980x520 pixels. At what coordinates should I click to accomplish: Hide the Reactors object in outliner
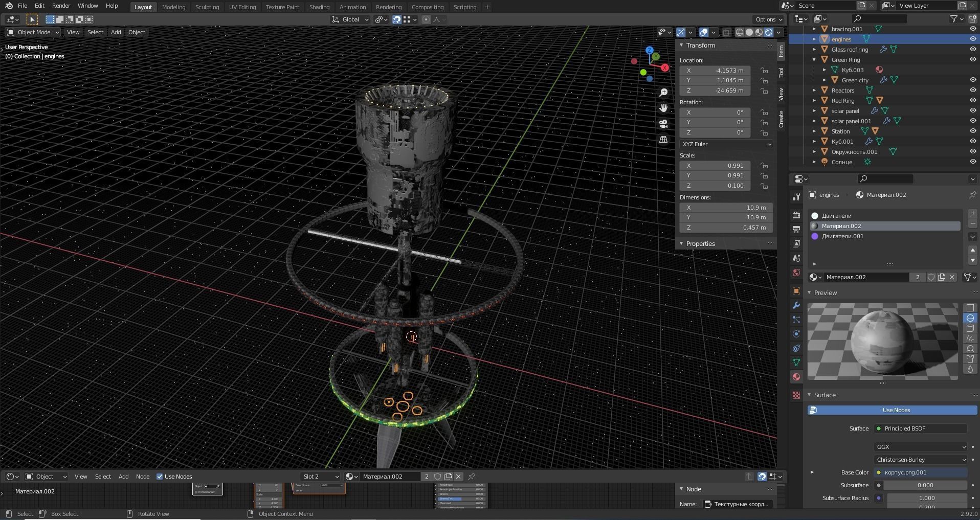(973, 91)
